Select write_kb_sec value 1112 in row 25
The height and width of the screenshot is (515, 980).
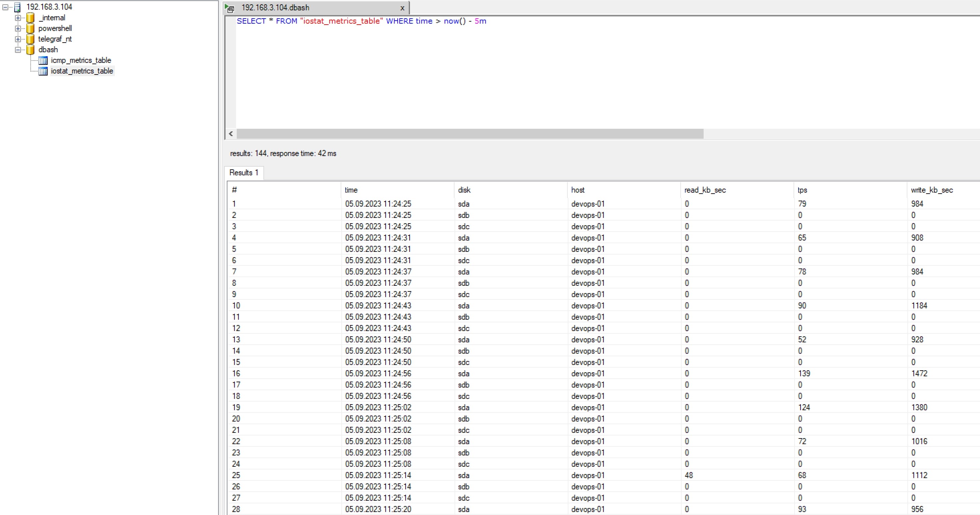click(x=919, y=475)
